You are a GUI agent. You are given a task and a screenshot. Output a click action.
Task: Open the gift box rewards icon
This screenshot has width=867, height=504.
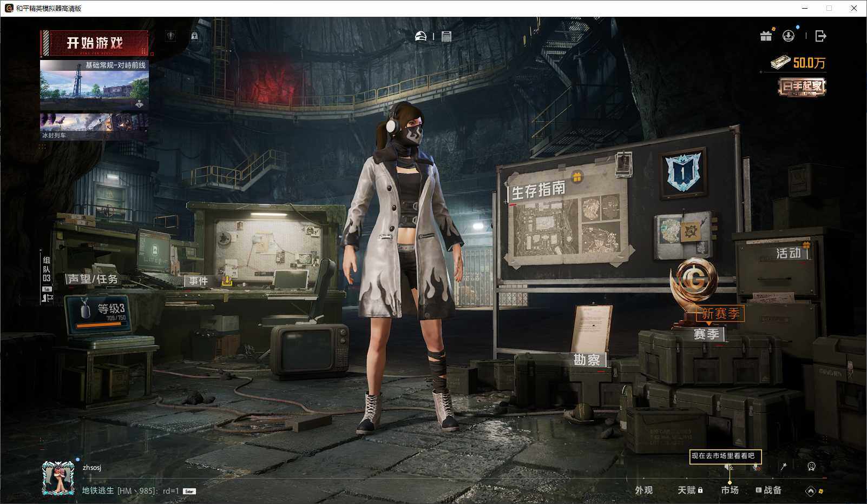pos(766,36)
